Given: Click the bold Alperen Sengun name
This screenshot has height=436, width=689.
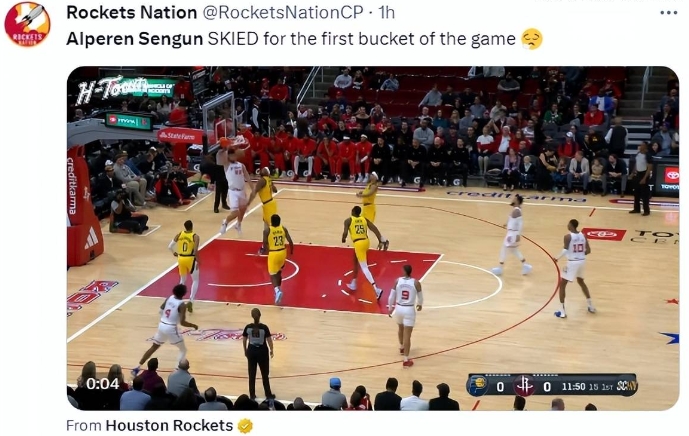Looking at the screenshot, I should click(x=134, y=39).
